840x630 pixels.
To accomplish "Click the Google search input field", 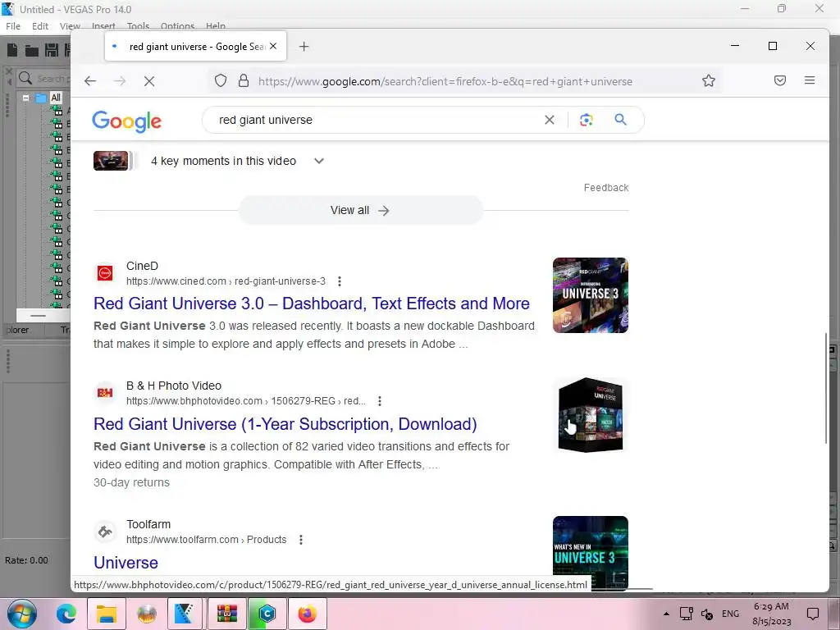I will point(375,120).
